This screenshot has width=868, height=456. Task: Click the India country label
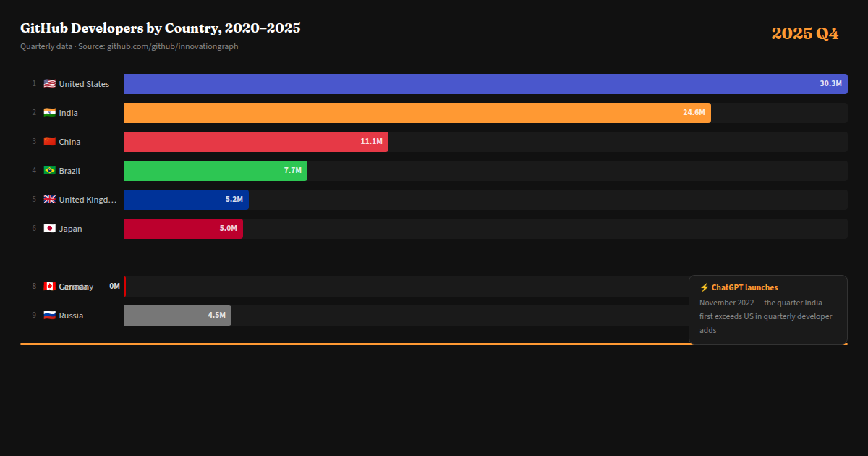click(x=68, y=113)
